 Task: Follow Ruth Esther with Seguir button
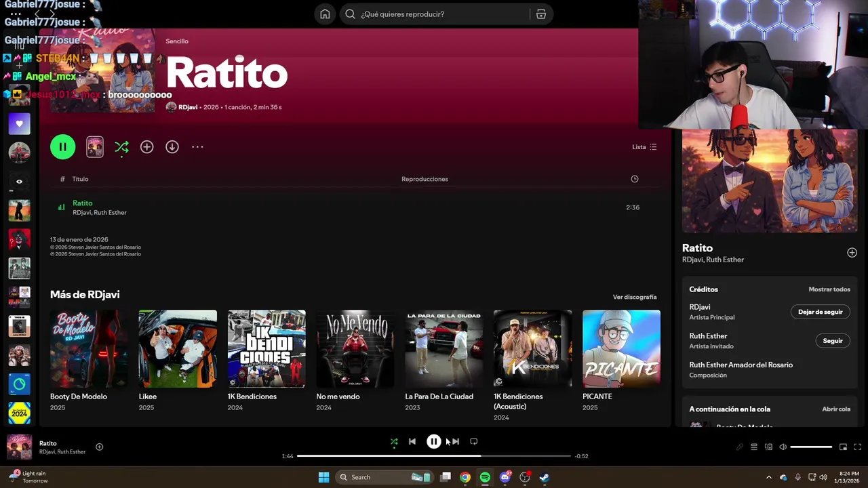coord(833,341)
